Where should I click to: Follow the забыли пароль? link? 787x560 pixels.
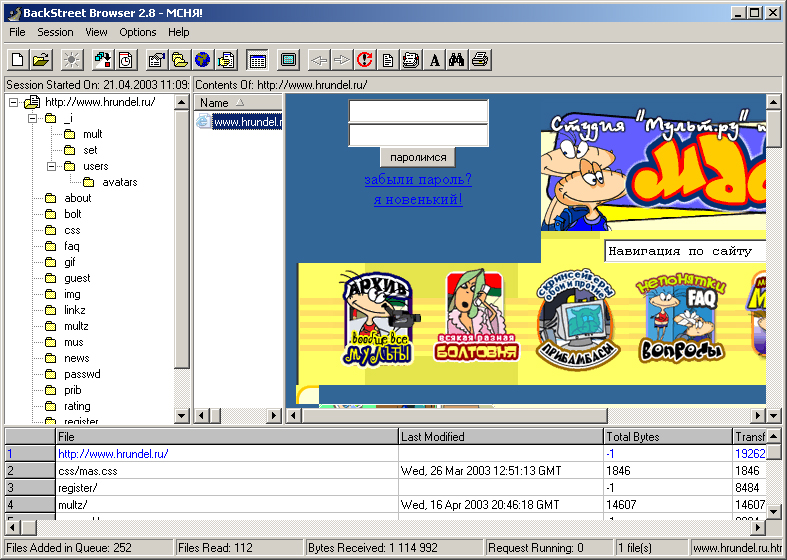pyautogui.click(x=418, y=180)
